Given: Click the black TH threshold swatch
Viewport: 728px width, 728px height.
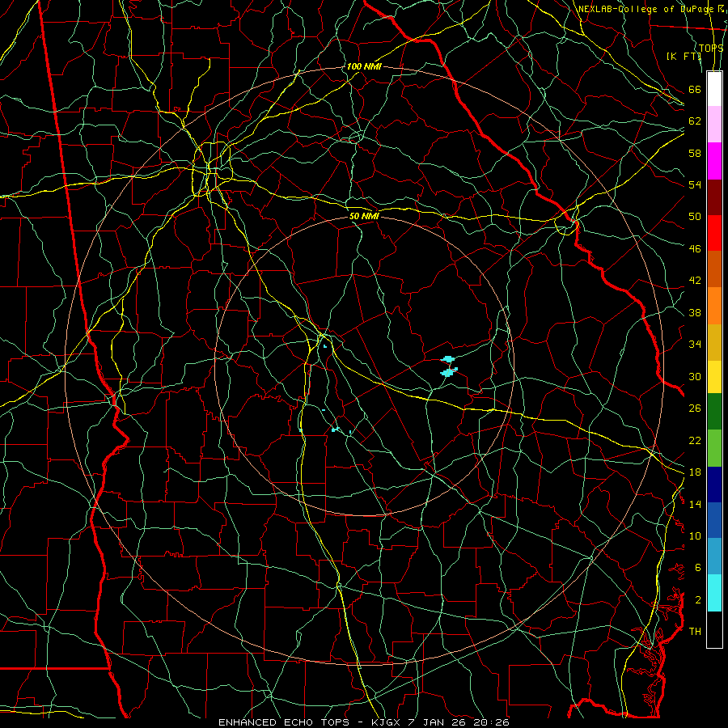Looking at the screenshot, I should click(714, 629).
